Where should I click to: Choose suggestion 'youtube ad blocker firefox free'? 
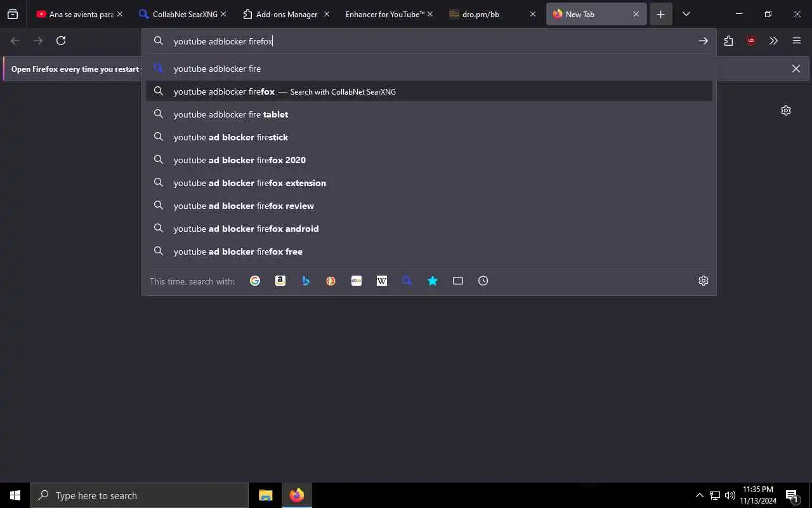429,251
